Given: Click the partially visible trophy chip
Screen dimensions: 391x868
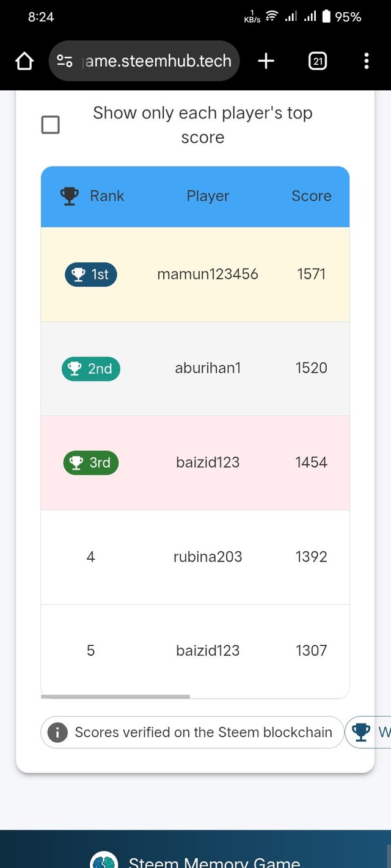Looking at the screenshot, I should click(x=368, y=732).
